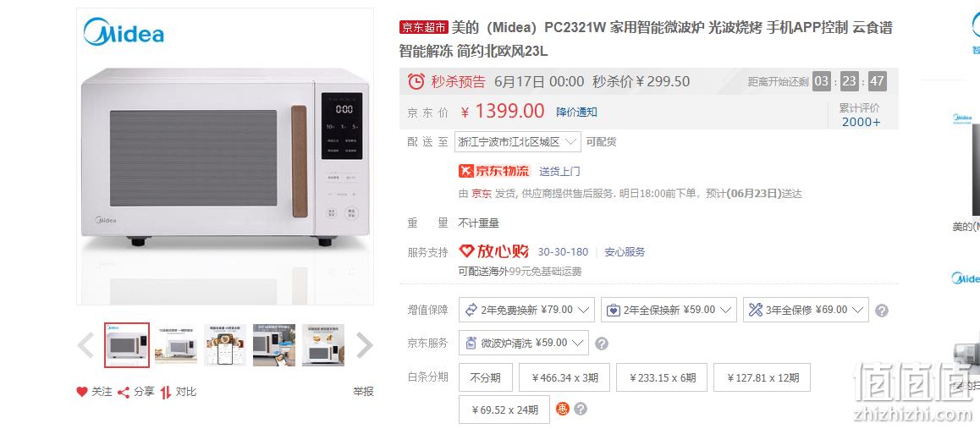Choose ¥127.81 x 12期 installment plan
The width and height of the screenshot is (980, 429).
762,377
